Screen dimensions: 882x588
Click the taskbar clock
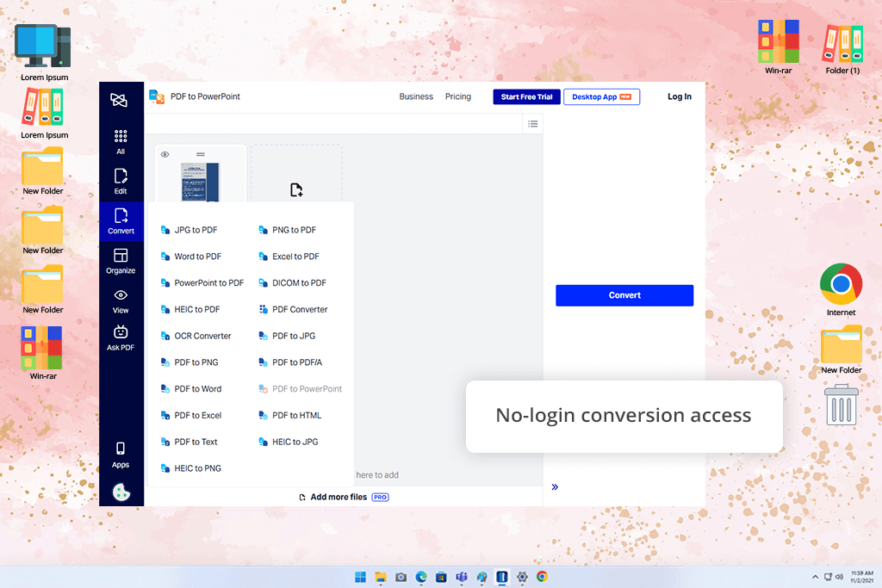[861, 577]
